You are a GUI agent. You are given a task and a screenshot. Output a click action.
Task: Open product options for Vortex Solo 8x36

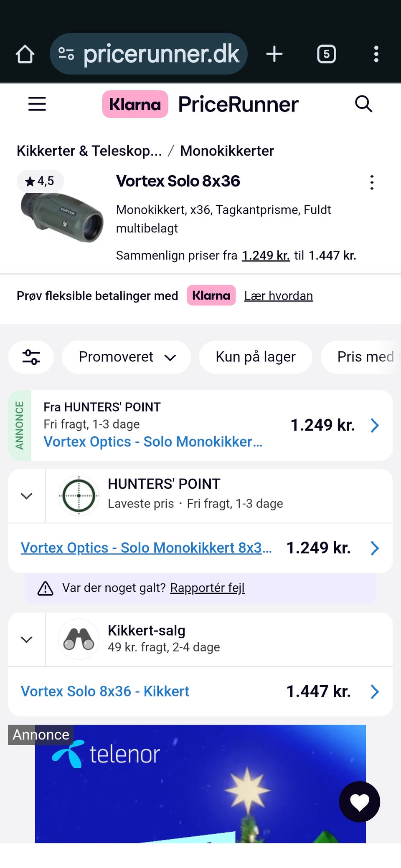pyautogui.click(x=372, y=182)
